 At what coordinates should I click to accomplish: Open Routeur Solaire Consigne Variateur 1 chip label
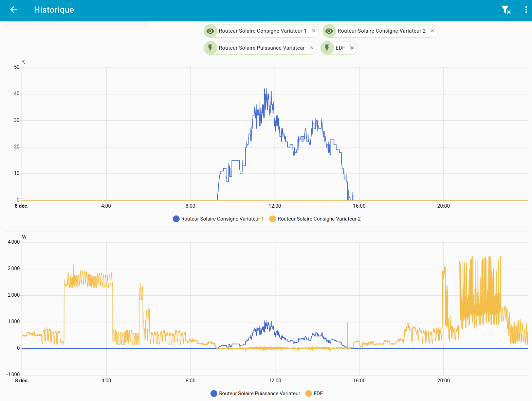click(x=262, y=31)
